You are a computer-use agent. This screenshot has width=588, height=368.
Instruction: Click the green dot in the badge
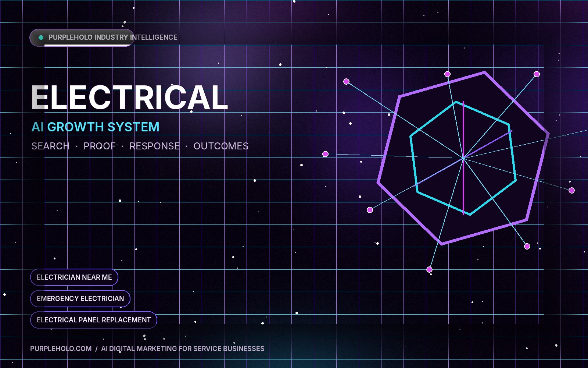tap(41, 38)
